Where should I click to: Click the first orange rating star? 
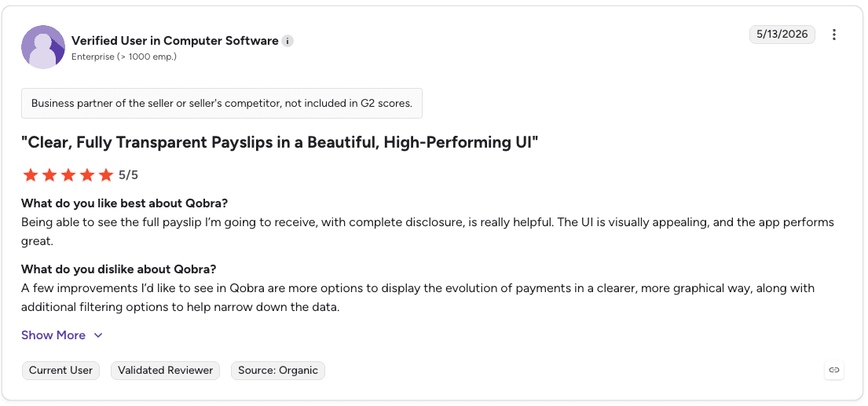pyautogui.click(x=31, y=175)
